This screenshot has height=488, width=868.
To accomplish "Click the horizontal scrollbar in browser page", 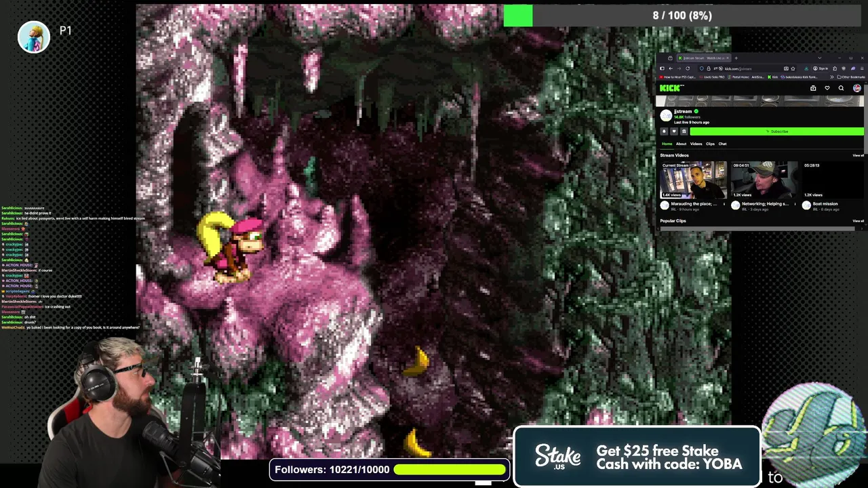I will pos(757,229).
